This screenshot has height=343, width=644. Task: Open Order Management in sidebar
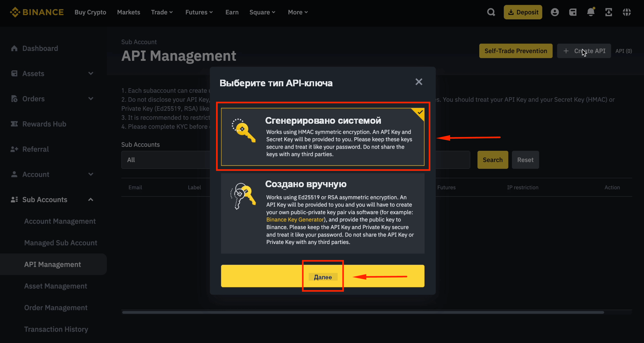tap(56, 308)
